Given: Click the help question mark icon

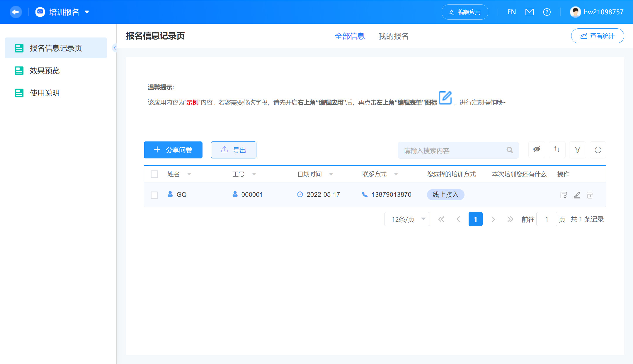Looking at the screenshot, I should point(547,12).
